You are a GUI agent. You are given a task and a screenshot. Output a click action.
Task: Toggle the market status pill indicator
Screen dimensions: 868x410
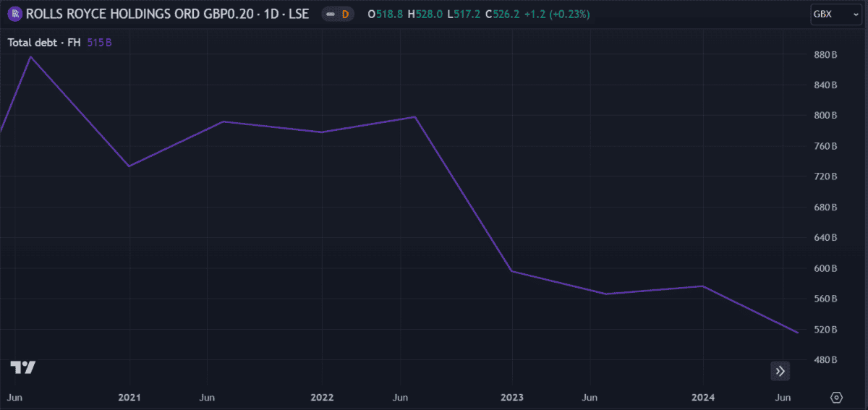tap(330, 14)
